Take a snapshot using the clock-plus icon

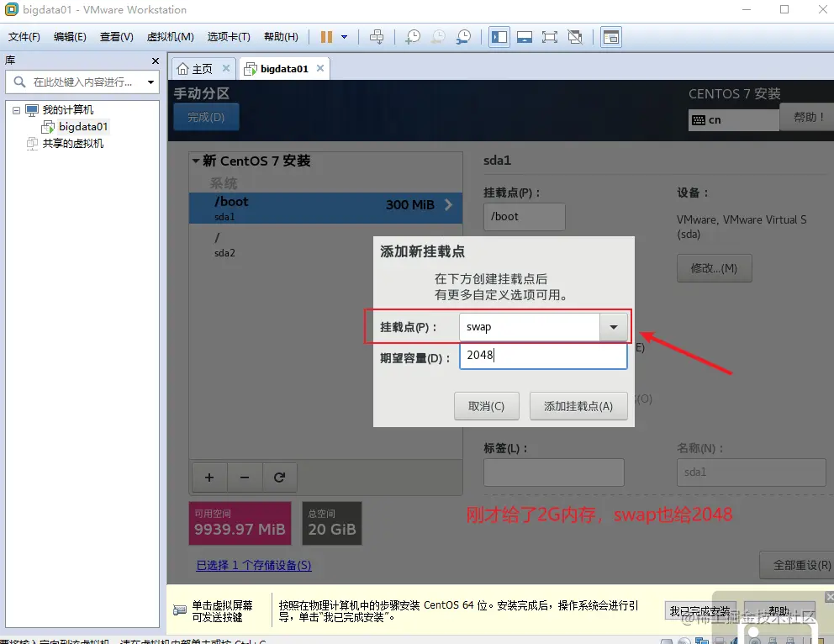point(413,37)
